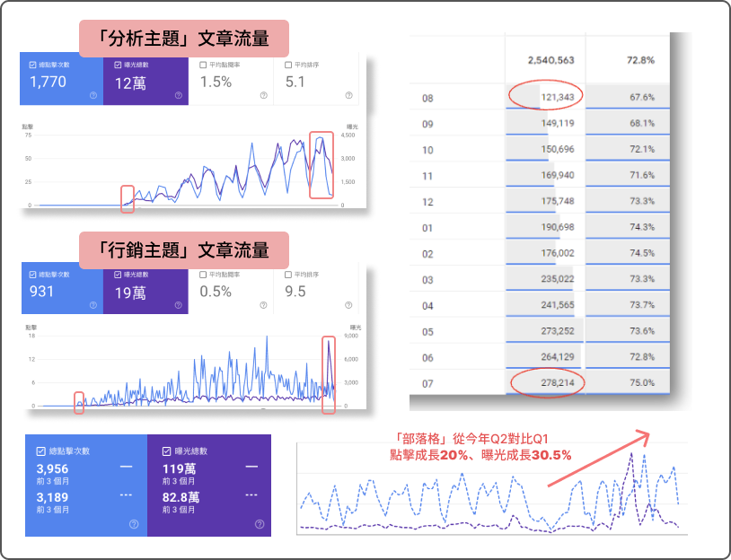Viewport: 731px width, 560px height.
Task: Open help icon in the 1,770 clicks card
Action: pyautogui.click(x=93, y=95)
